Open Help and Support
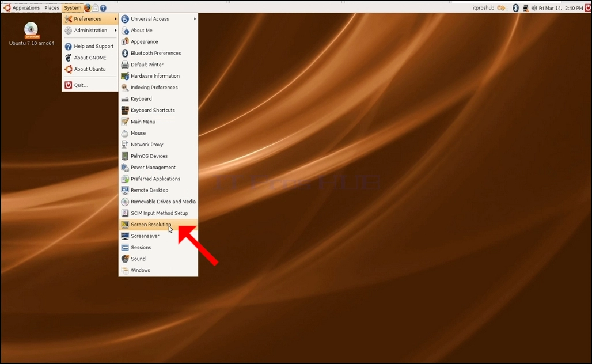The image size is (592, 364). coord(90,46)
